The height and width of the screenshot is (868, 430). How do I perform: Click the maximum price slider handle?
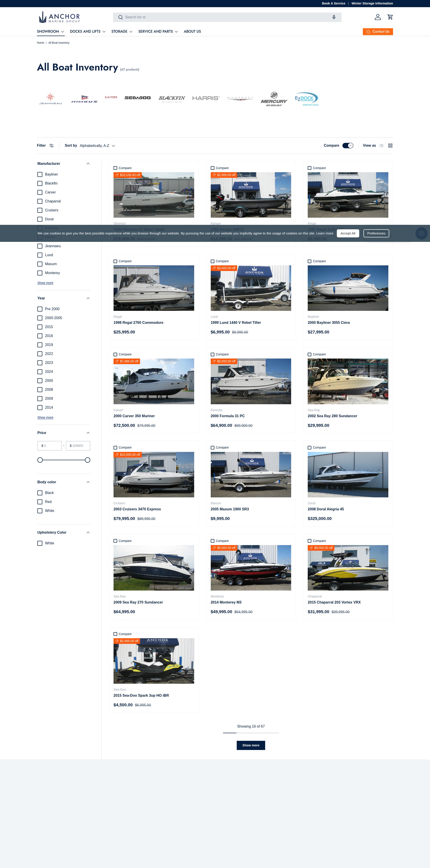(x=88, y=460)
